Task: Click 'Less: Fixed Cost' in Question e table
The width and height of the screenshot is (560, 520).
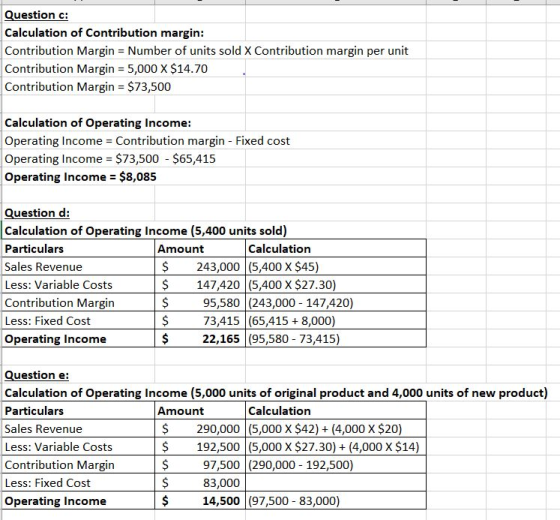Action: (78, 483)
